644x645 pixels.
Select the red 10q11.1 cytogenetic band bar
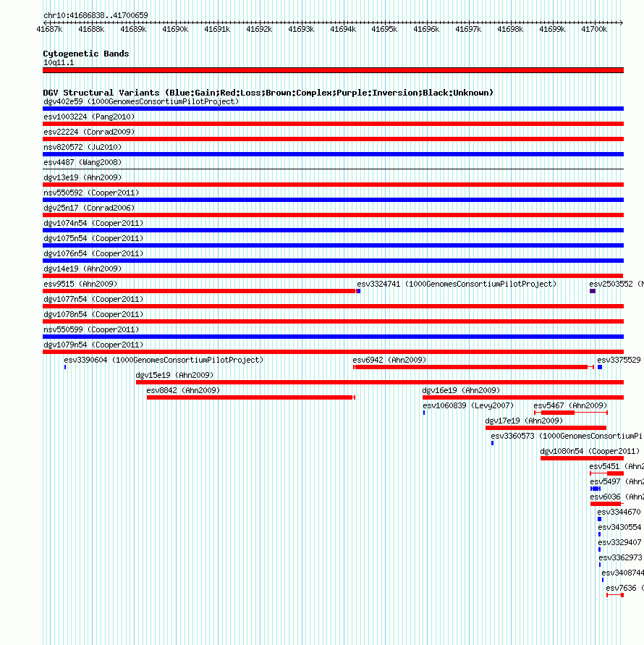[333, 70]
